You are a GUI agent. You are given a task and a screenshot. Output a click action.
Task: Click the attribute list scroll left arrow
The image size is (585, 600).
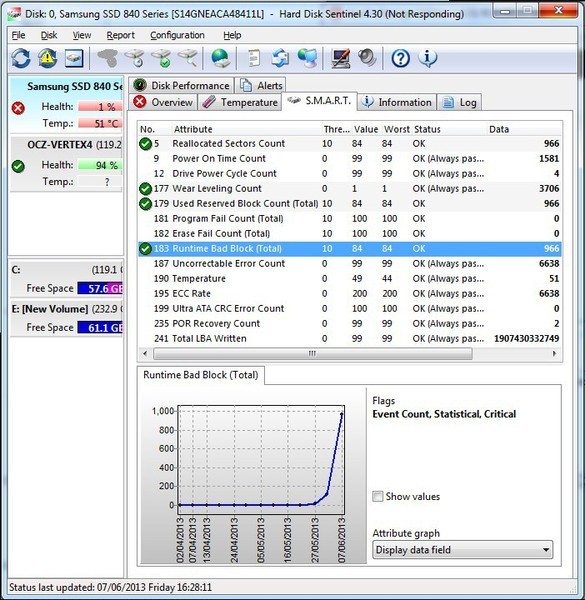tap(145, 354)
